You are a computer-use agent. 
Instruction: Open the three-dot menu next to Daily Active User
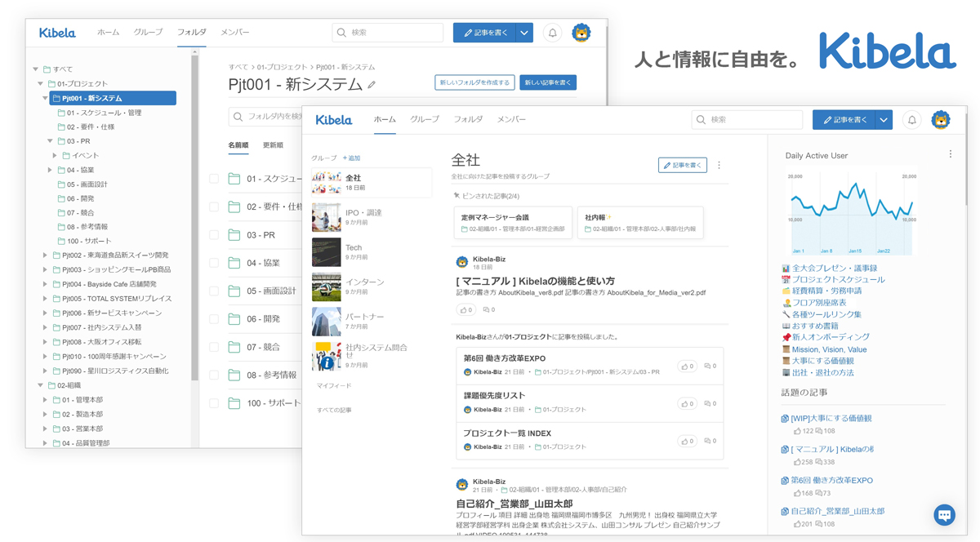click(x=951, y=154)
